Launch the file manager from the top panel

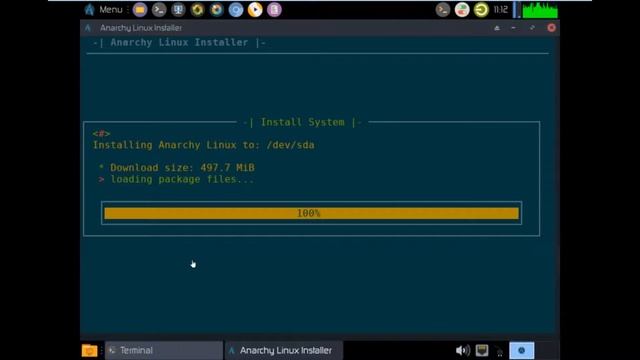pos(140,10)
